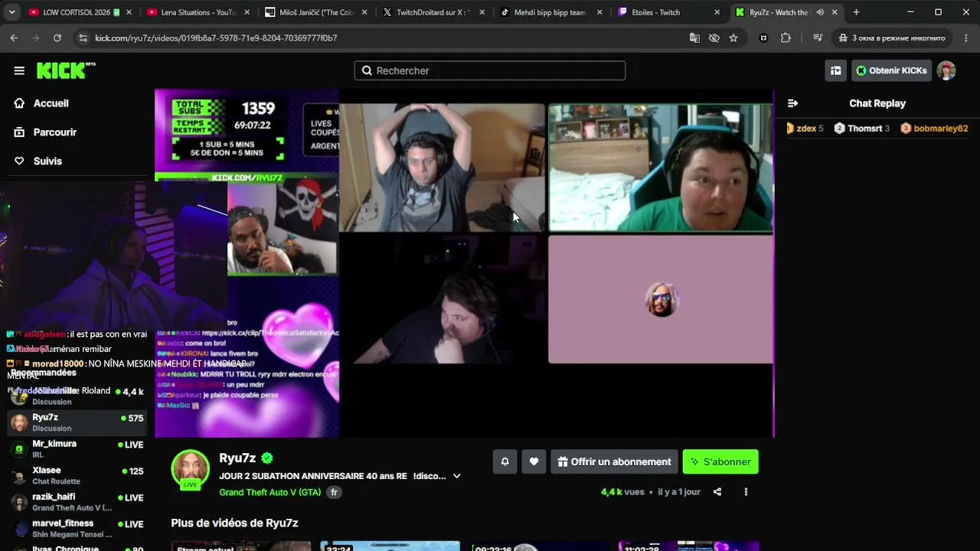Open the dashboard icon beside Obtenir KICKs
Screen dimensions: 980x551
836,70
